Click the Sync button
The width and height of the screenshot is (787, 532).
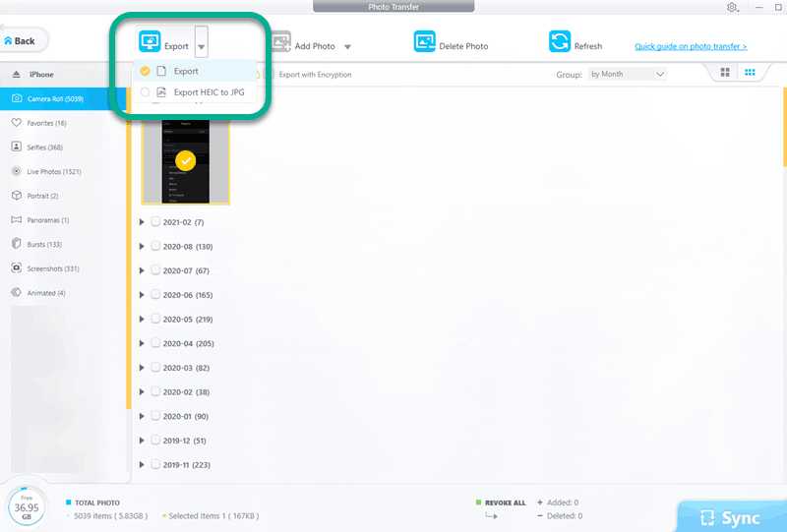[731, 517]
